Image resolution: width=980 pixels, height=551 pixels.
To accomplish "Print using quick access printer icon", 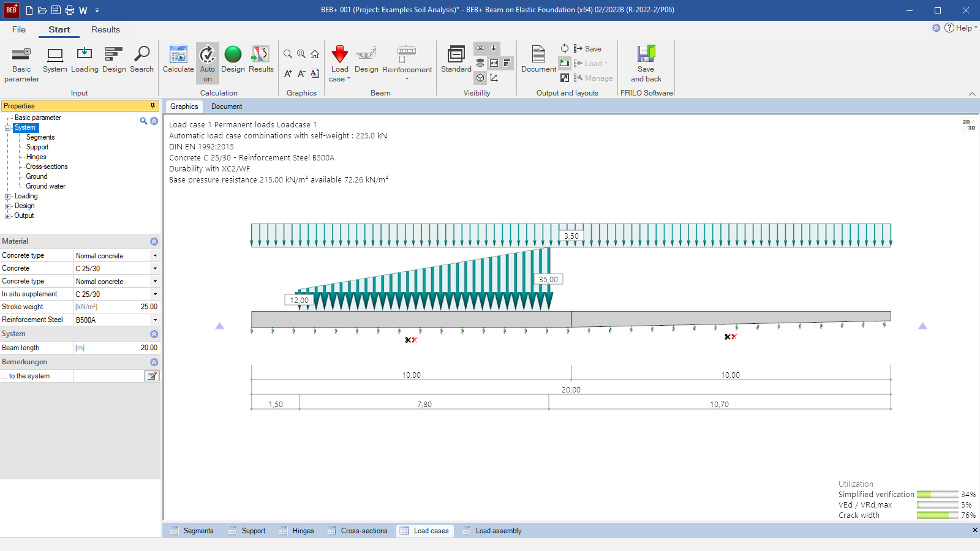I will tap(69, 10).
